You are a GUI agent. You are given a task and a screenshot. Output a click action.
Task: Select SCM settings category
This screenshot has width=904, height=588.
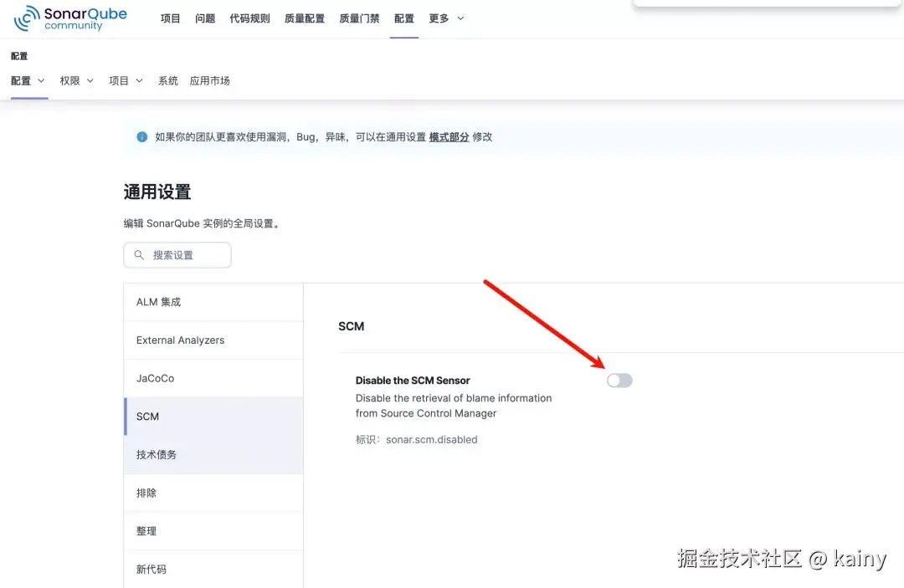pos(213,417)
